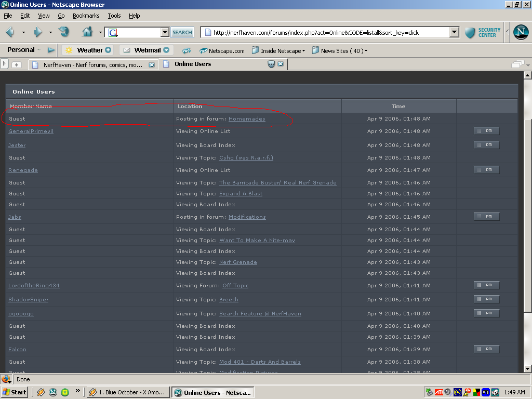
Task: Click the SEARCH button
Action: pyautogui.click(x=182, y=32)
